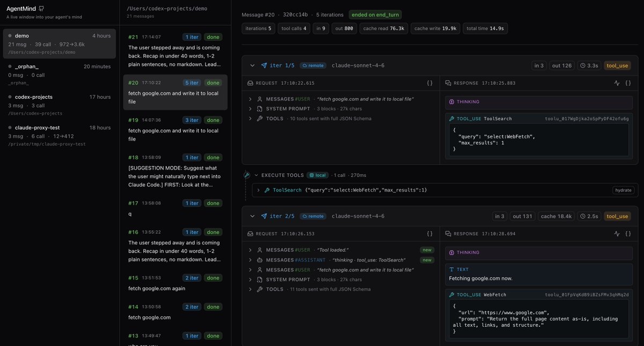644x346 pixels.
Task: Show raw JSON for the 17:10:25.883 response
Action: coord(628,83)
